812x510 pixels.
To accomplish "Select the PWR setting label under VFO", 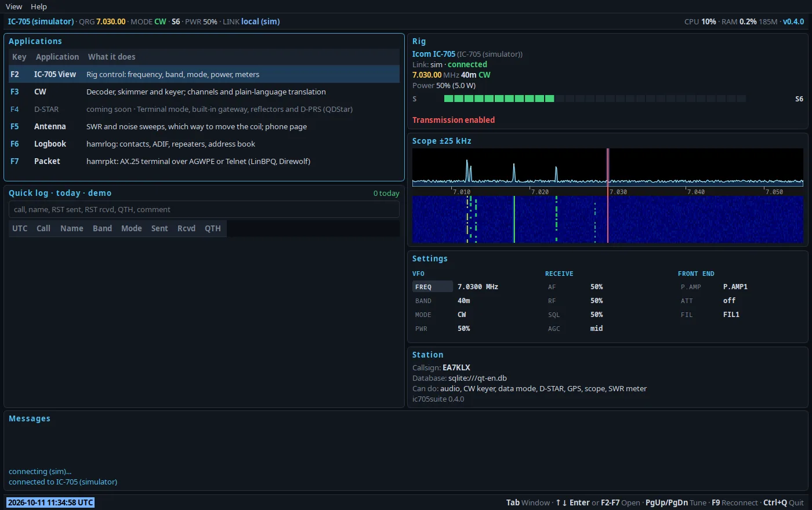I will (421, 329).
